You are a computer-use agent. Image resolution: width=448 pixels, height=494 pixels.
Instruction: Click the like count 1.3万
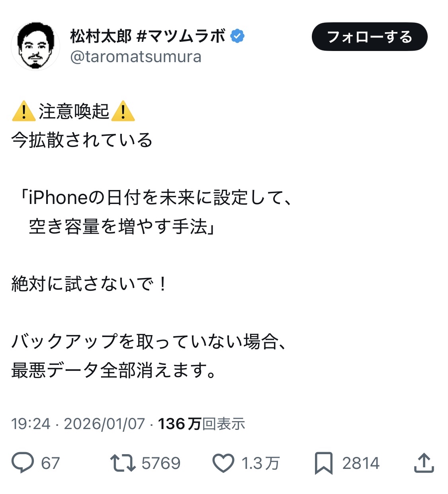point(260,463)
